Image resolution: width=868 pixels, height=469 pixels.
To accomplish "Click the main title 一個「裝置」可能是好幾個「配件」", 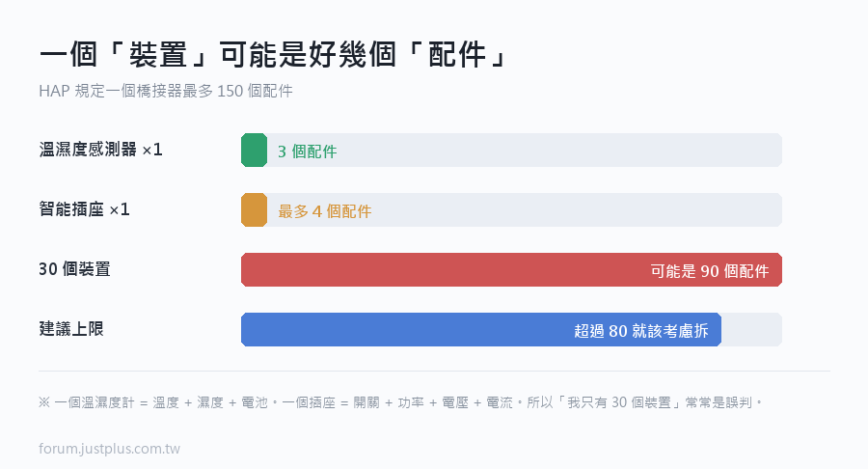I will [273, 55].
